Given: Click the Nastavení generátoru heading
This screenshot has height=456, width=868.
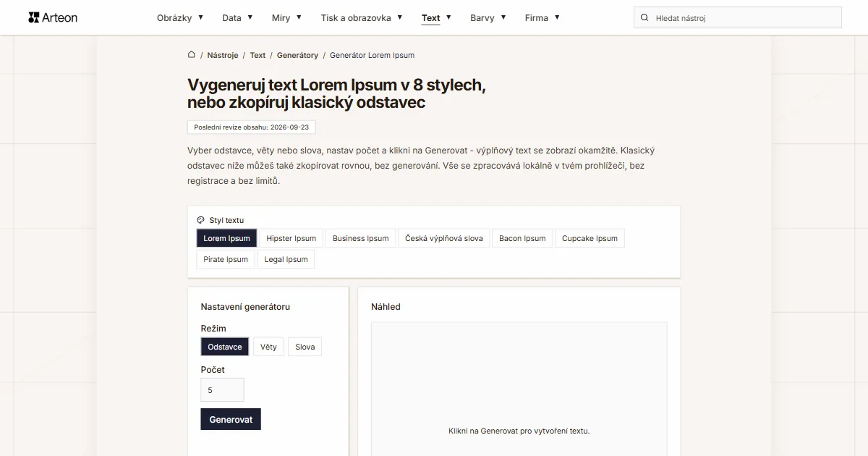Looking at the screenshot, I should point(245,307).
